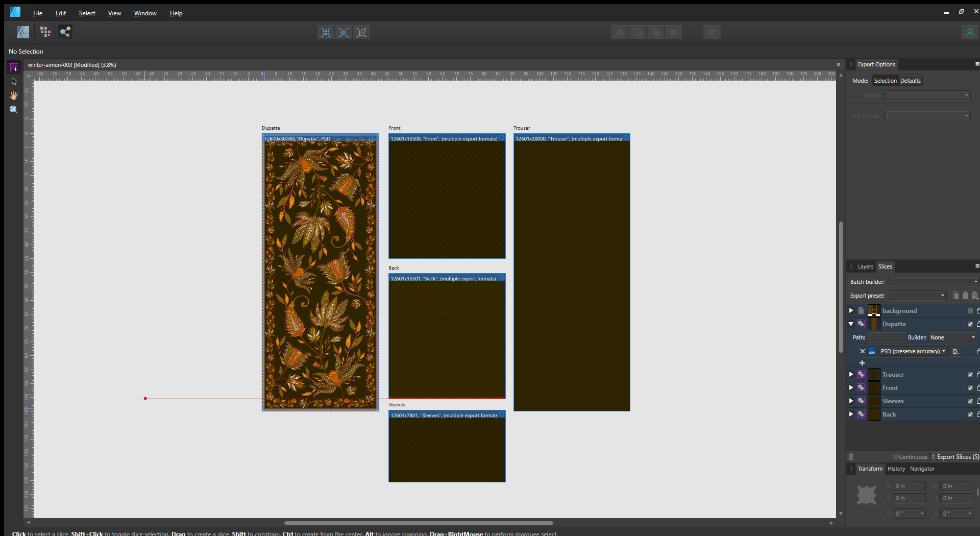
Task: Click the Trouser slice type icon
Action: click(861, 374)
